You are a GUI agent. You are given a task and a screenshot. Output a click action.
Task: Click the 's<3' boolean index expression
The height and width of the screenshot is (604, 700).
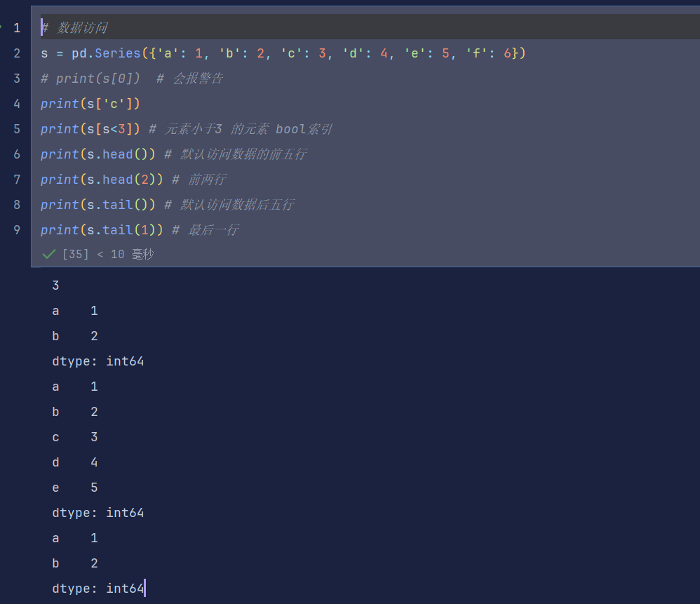pos(114,129)
